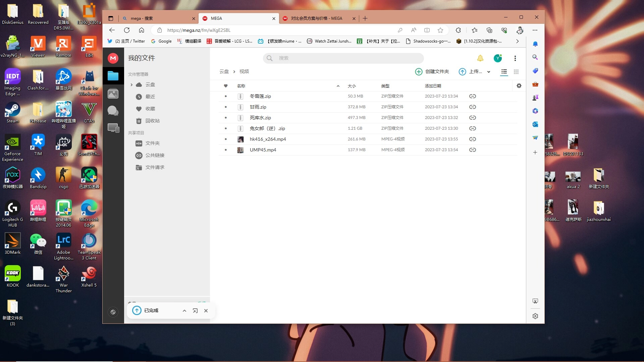
Task: Click the link icon for 冬雪莲.zip
Action: click(473, 96)
